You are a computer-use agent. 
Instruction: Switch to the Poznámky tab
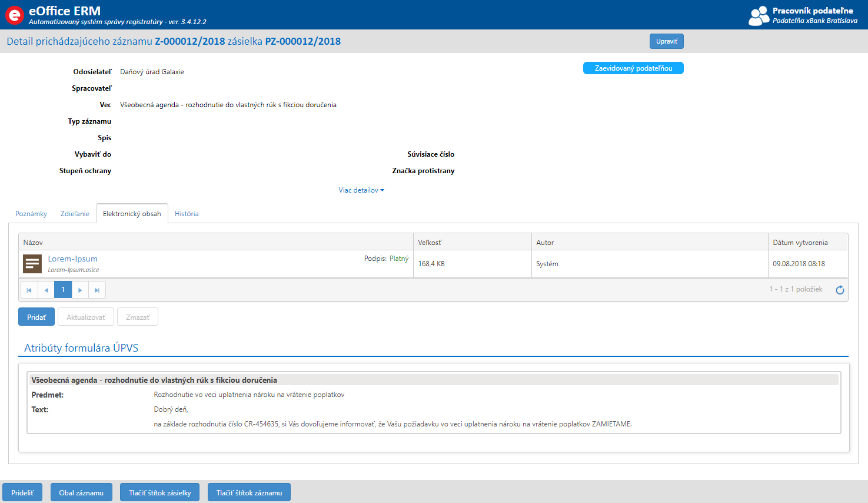coord(31,214)
